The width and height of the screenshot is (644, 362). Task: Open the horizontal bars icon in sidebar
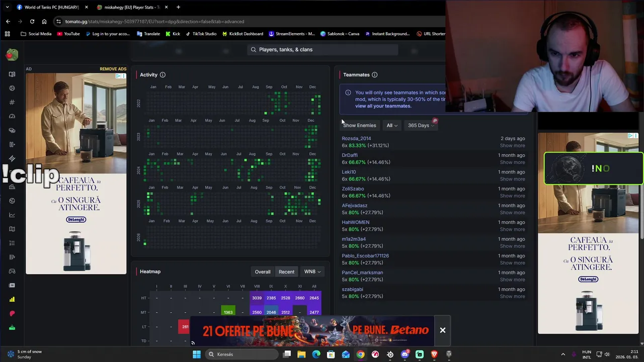tap(12, 257)
